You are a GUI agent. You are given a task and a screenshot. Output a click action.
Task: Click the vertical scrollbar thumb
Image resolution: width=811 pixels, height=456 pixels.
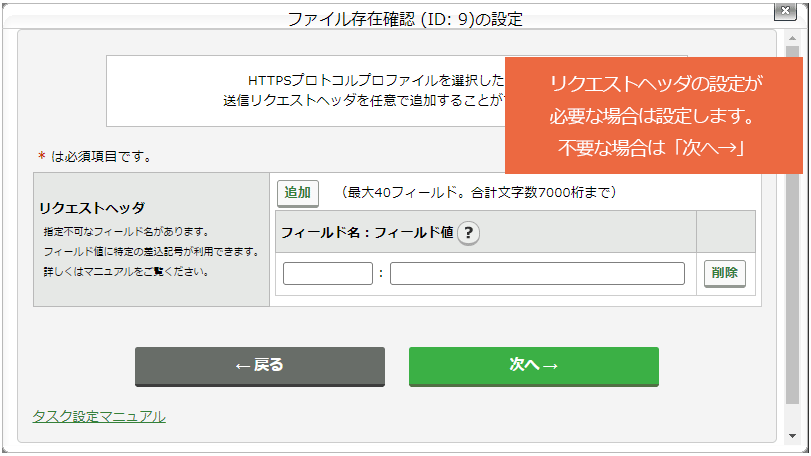coord(792,225)
